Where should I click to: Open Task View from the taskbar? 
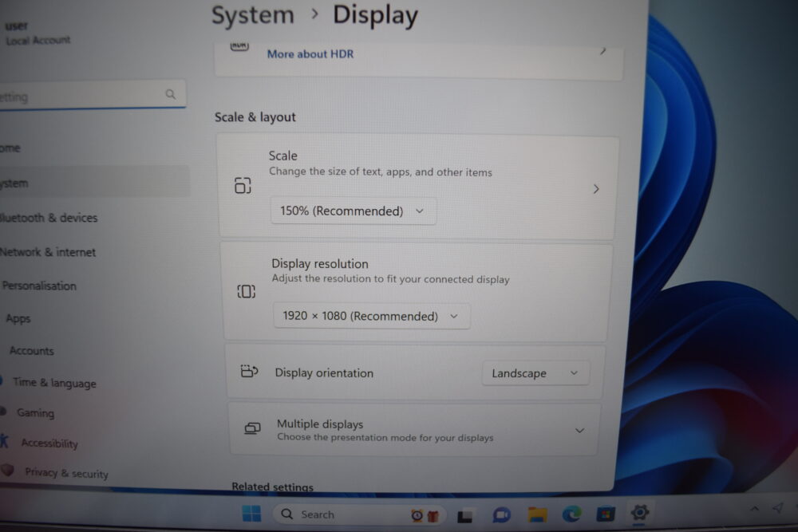(x=464, y=517)
